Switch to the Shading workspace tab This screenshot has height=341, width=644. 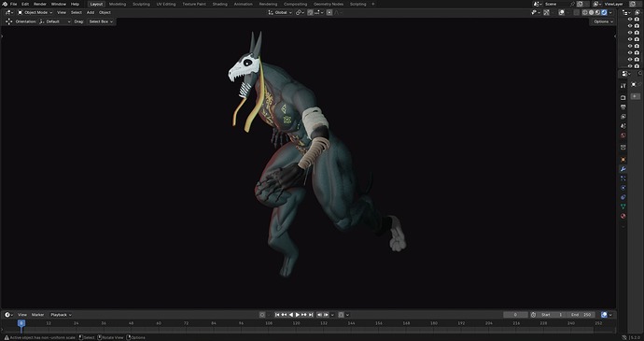pos(219,4)
